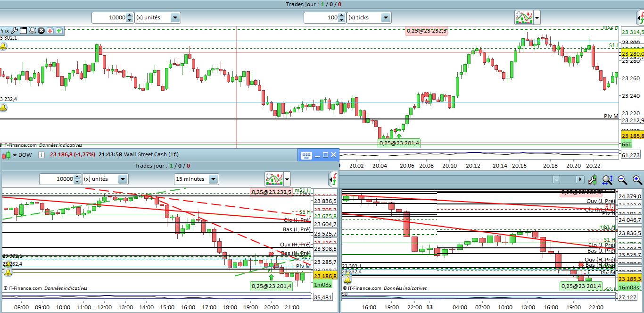Click the zoom with arrows magnifier icon
The width and height of the screenshot is (644, 313).
point(608,179)
